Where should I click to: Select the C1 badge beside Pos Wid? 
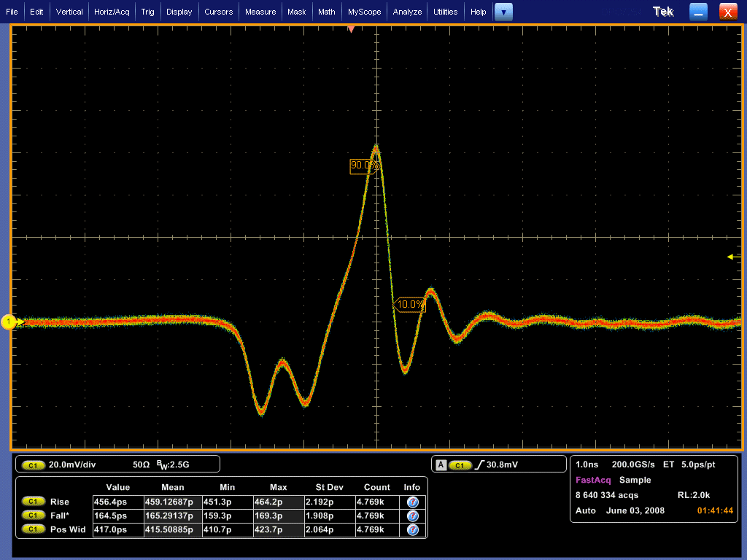point(33,529)
